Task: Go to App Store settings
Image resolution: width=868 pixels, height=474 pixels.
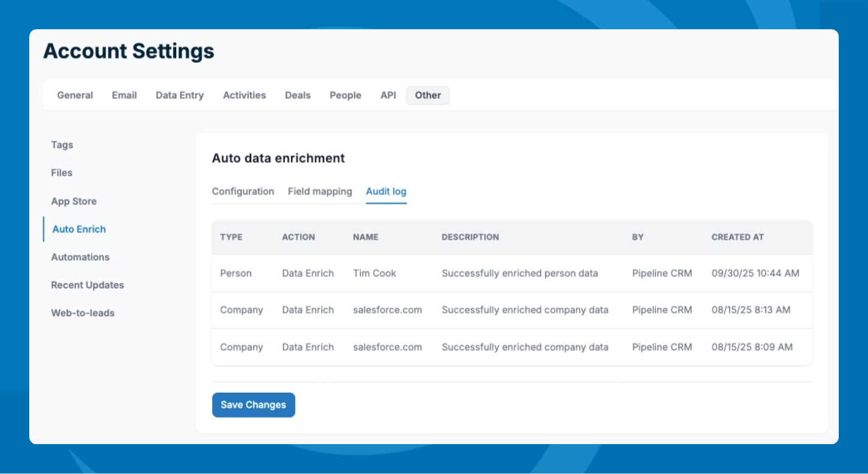Action: (74, 201)
